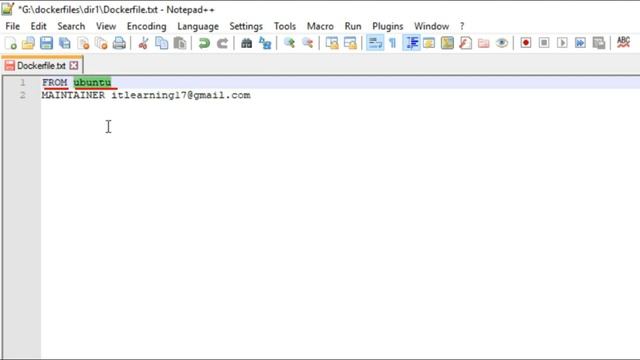Open the Run menu

pyautogui.click(x=353, y=26)
